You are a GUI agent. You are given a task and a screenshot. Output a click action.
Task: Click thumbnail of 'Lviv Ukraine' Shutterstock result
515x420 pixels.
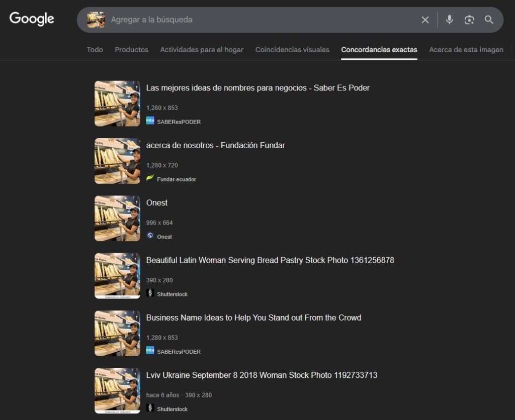117,391
